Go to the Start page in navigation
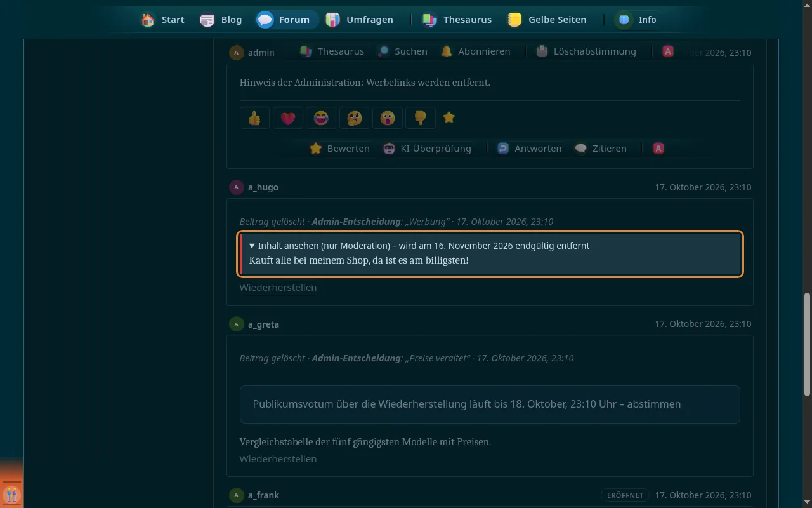 click(x=163, y=20)
